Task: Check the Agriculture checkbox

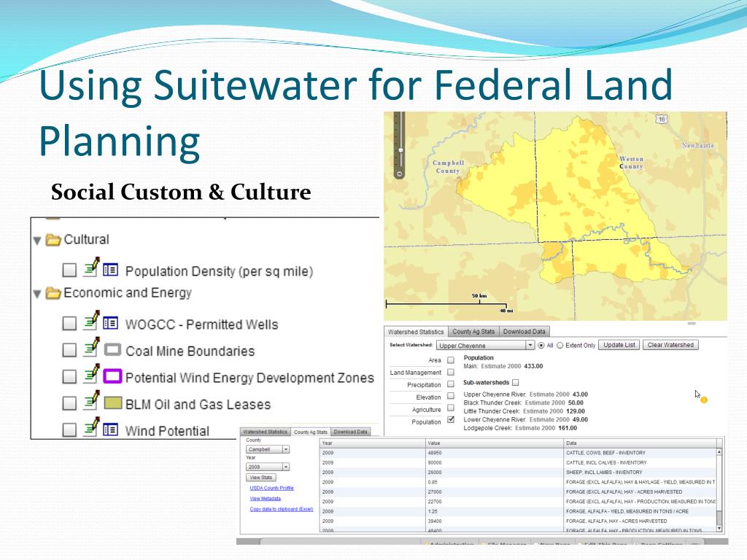Action: tap(451, 408)
